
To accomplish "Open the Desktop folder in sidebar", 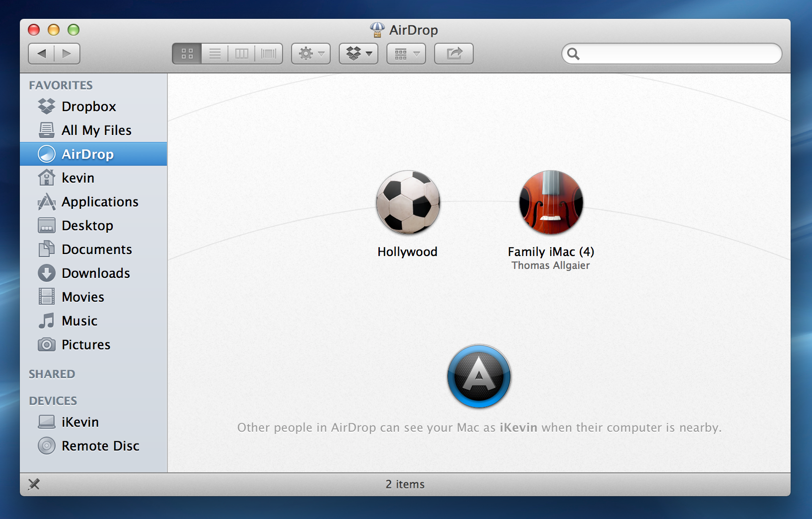I will pos(93,225).
